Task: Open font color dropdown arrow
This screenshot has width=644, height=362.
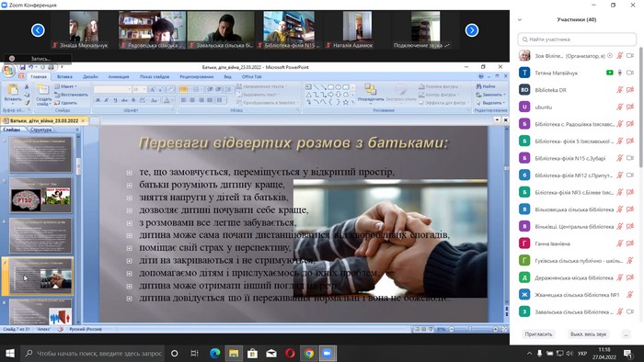Action: point(173,100)
